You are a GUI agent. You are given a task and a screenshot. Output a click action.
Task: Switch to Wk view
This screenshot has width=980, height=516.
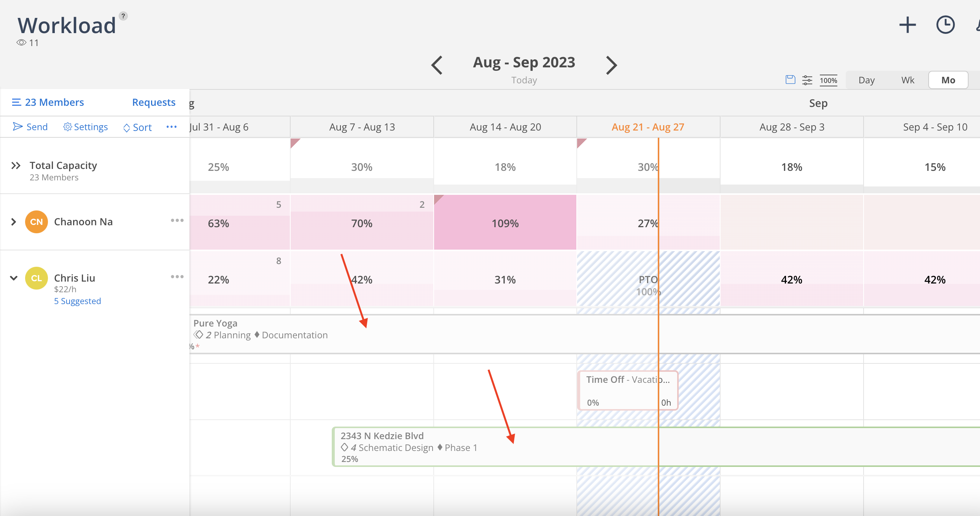(x=907, y=80)
